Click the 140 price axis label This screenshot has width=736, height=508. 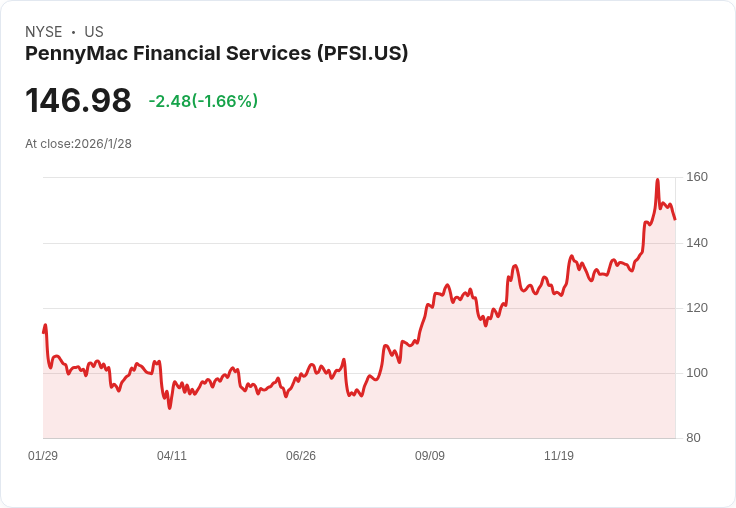click(697, 243)
